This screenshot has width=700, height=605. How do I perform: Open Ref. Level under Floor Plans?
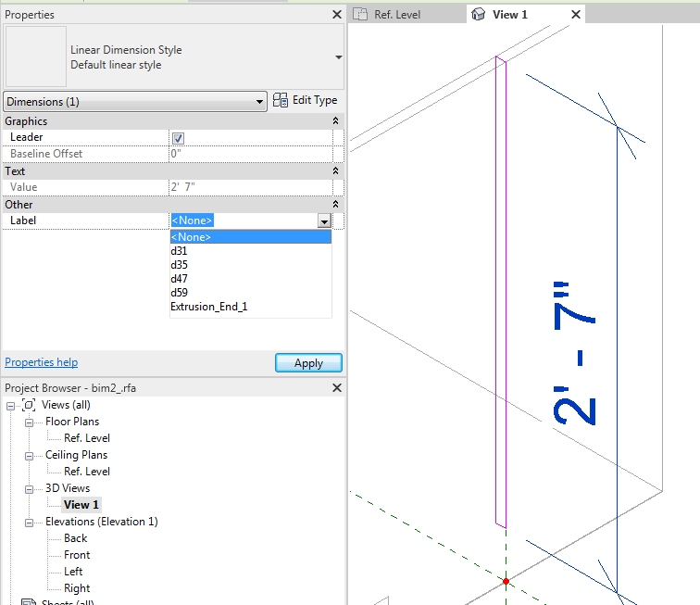tap(87, 438)
